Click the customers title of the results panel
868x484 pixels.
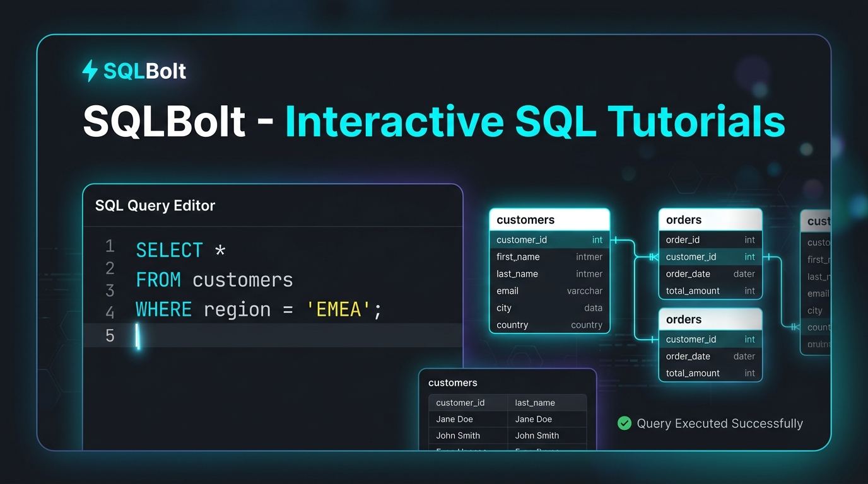(x=453, y=383)
